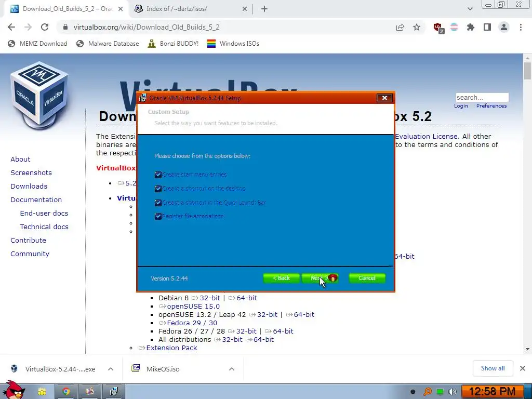Reload the VirtualBox page

45,27
